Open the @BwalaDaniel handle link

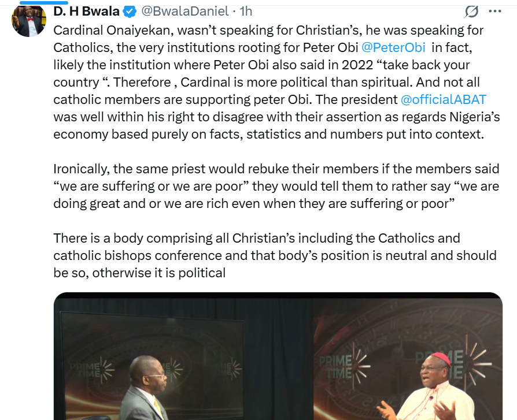[184, 12]
